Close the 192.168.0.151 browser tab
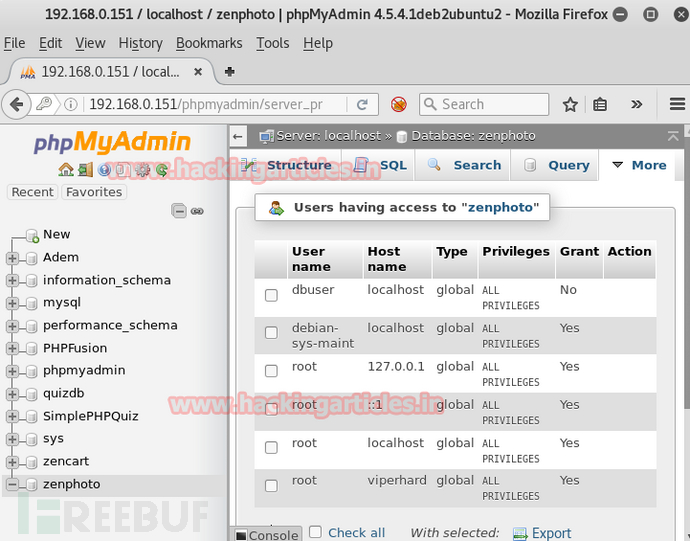690x541 pixels. coord(198,71)
